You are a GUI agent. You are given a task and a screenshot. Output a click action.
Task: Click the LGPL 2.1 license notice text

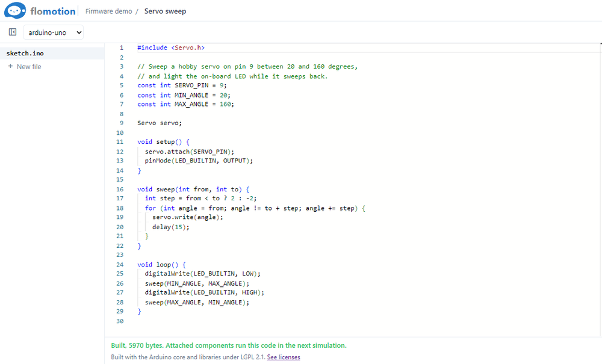(188, 357)
